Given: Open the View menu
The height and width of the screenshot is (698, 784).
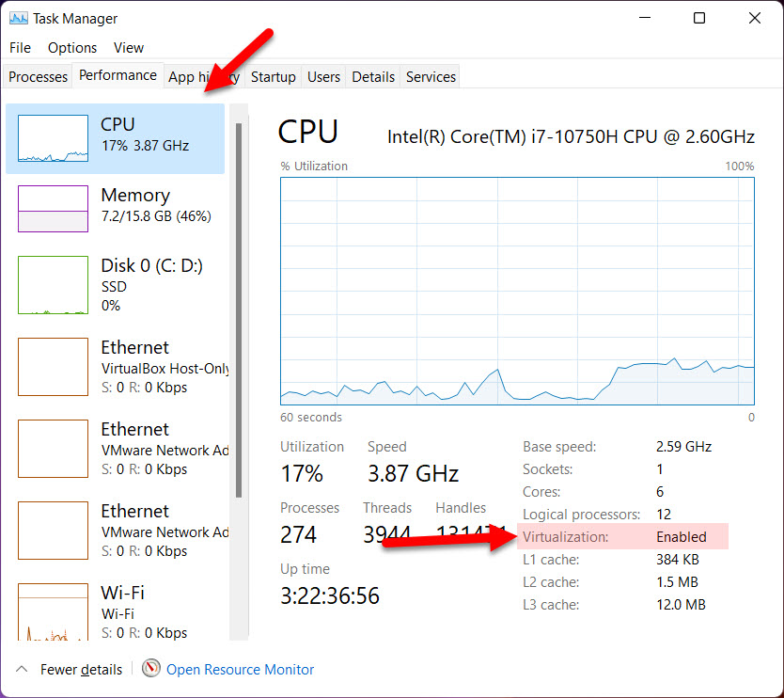Looking at the screenshot, I should pos(129,48).
